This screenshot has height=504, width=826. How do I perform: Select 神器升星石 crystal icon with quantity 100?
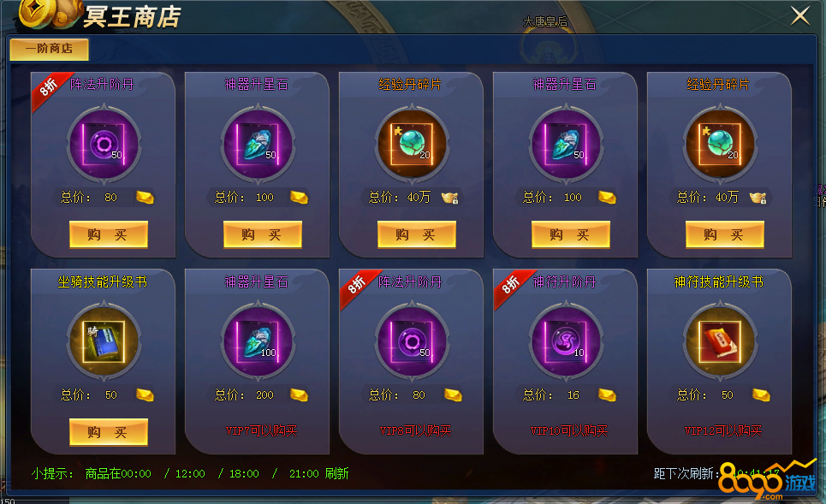pos(258,341)
